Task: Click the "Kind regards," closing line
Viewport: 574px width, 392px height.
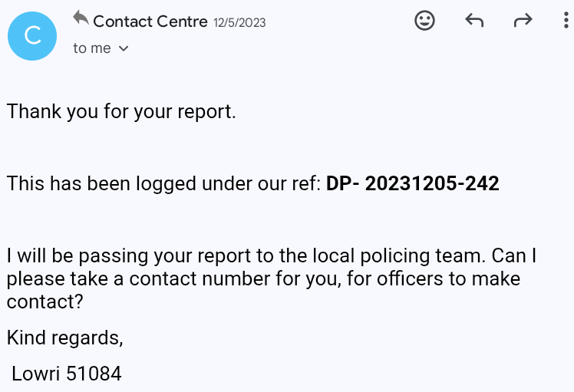Action: 65,337
